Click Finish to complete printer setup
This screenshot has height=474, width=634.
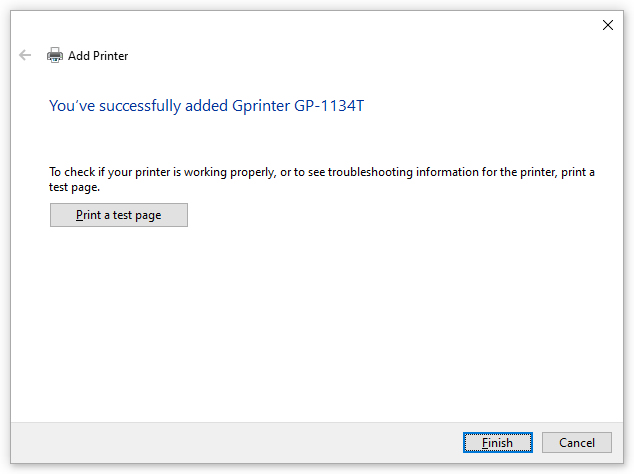pyautogui.click(x=497, y=442)
